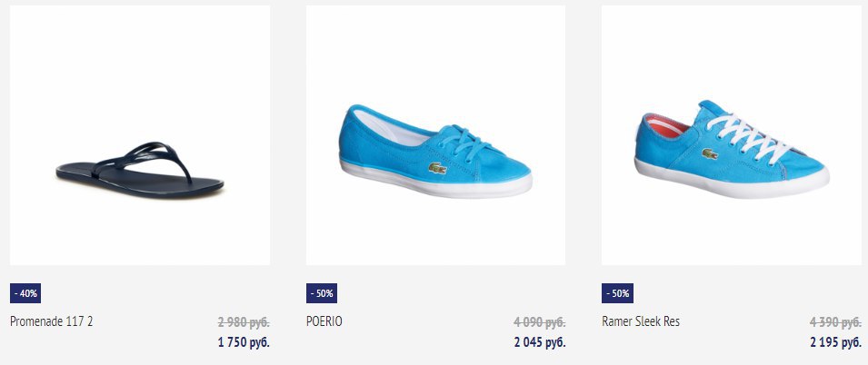Viewport: 868px width, 365px height.
Task: Click the -50% badge above Ramer Sleek Res
Action: tap(617, 293)
